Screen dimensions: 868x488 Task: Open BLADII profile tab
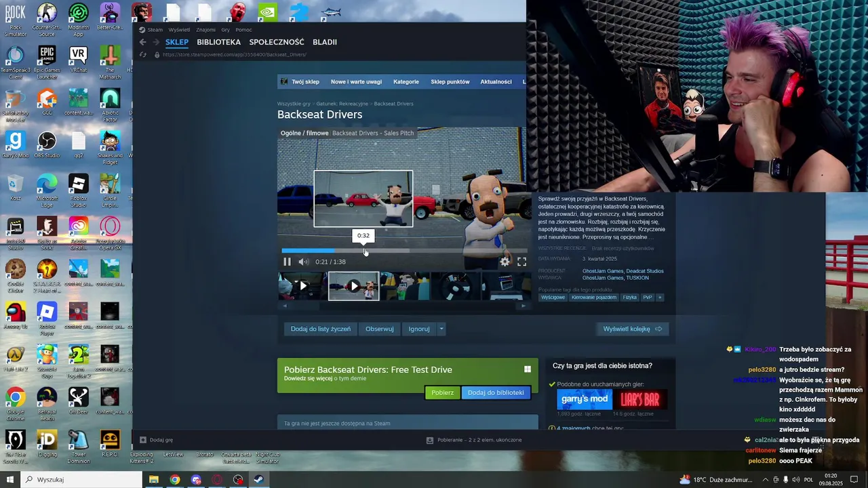pos(324,42)
